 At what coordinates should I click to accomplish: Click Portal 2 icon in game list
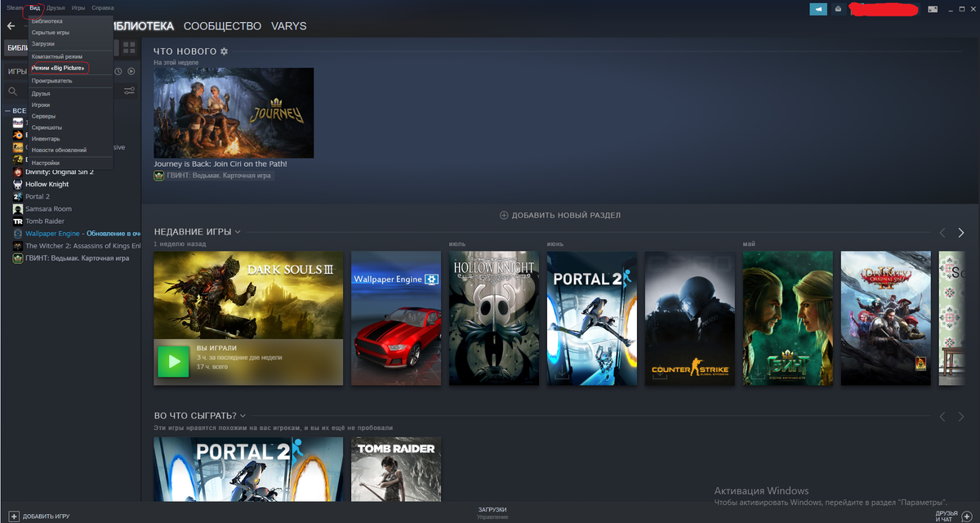[x=18, y=196]
